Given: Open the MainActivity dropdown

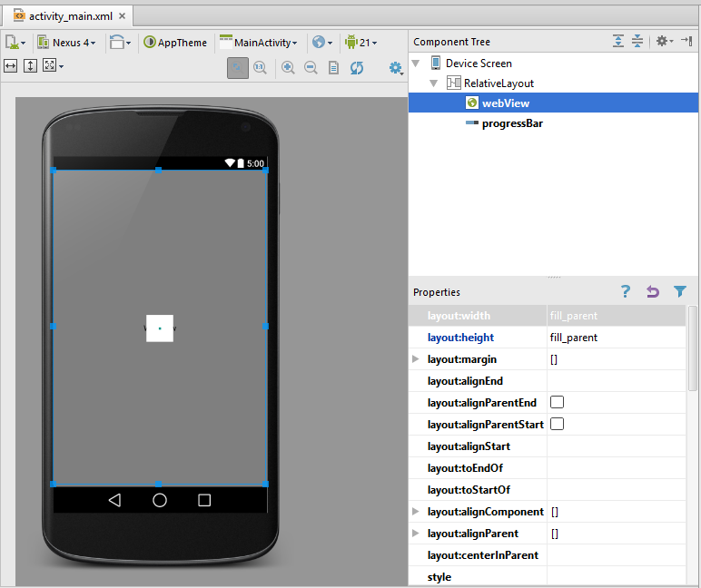Looking at the screenshot, I should pos(259,43).
